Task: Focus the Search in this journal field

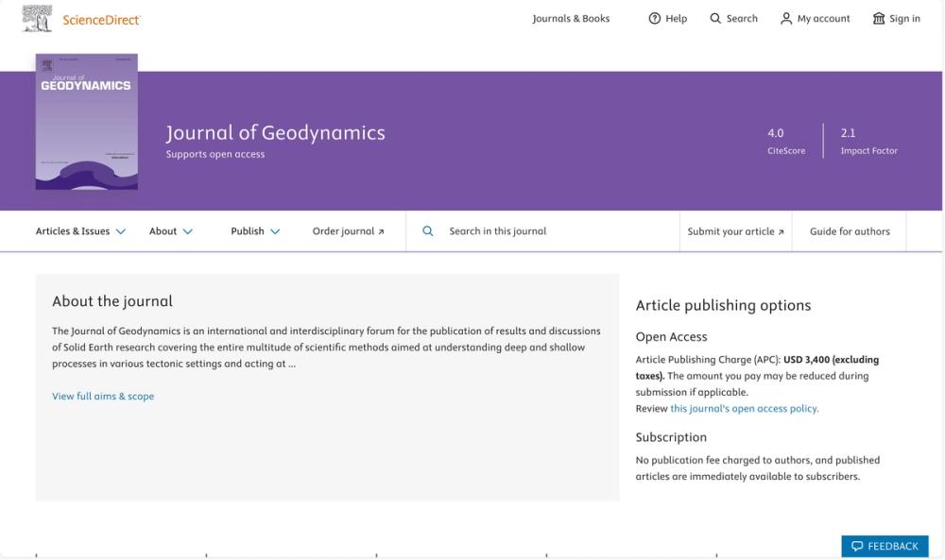Action: tap(542, 231)
